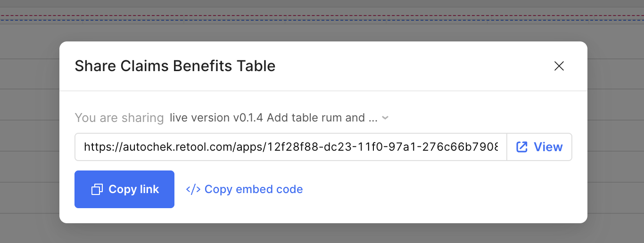Close the Share Claims Benefits Table dialog

559,66
